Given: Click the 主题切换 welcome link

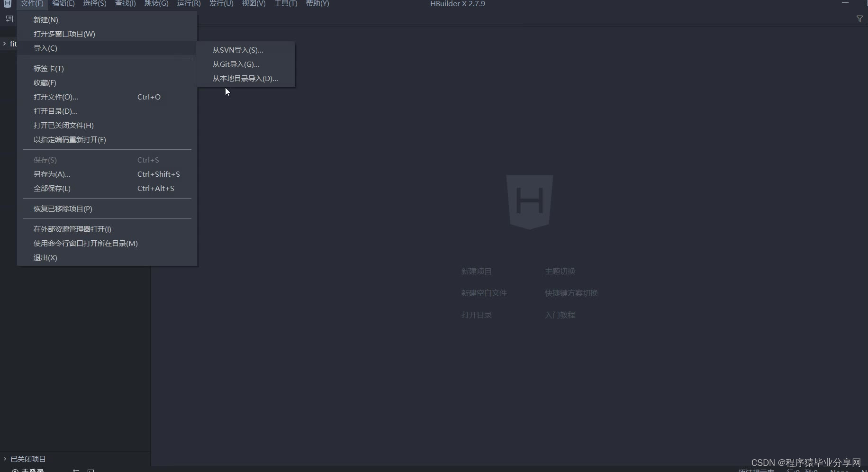Looking at the screenshot, I should click(x=560, y=271).
